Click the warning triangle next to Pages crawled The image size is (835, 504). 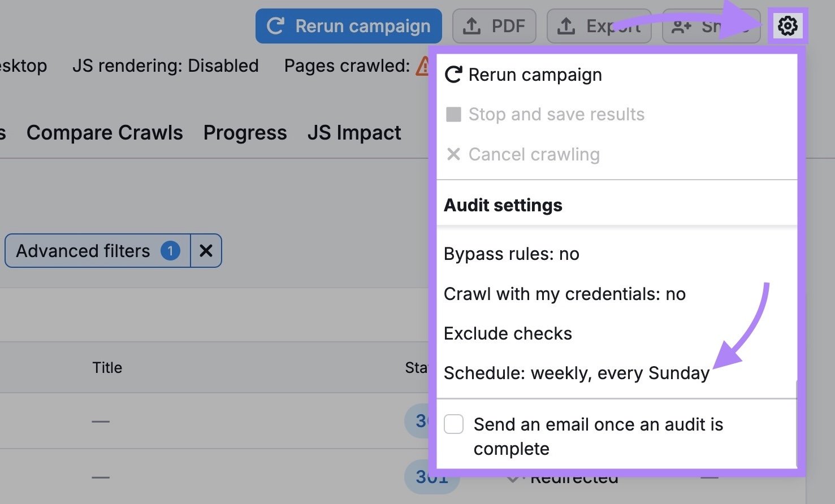(423, 66)
